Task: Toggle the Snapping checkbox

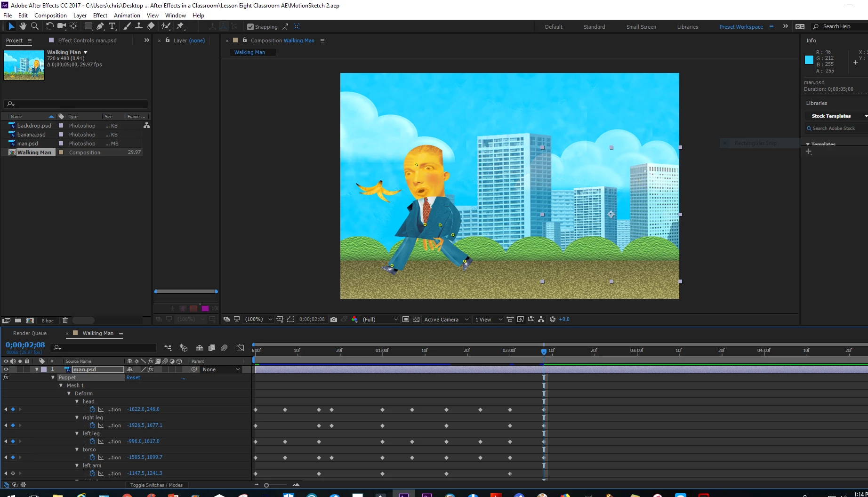Action: (250, 27)
